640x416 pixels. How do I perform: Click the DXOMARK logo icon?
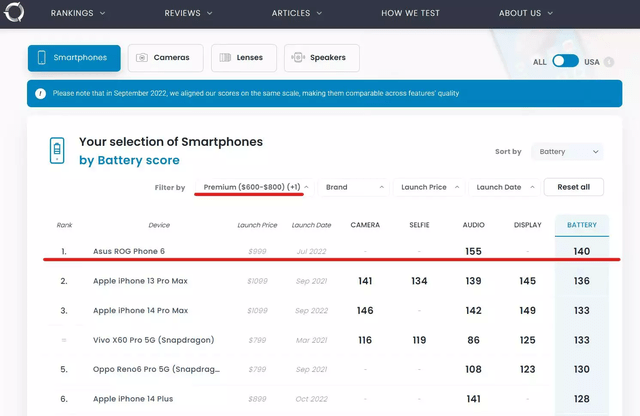[14, 12]
